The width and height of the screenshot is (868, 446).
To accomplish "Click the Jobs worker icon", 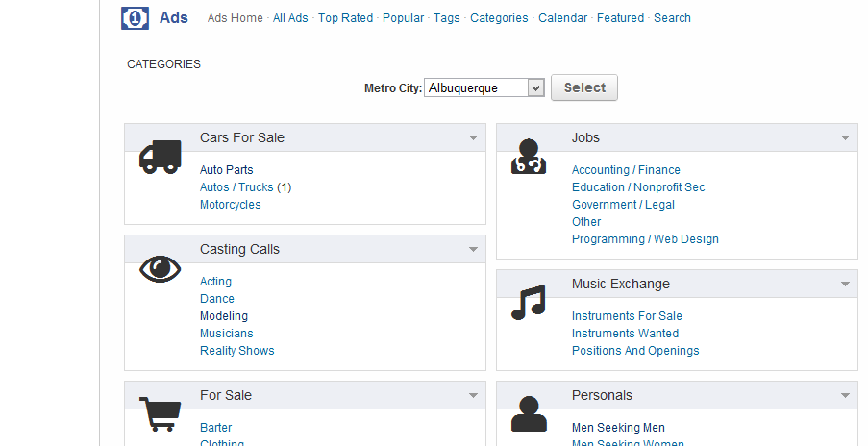I will (x=529, y=157).
